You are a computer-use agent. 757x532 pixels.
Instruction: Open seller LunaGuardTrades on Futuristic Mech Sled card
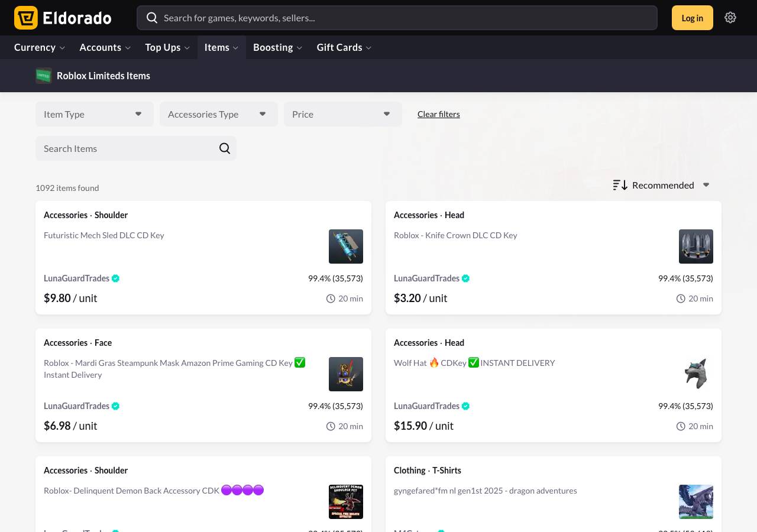pyautogui.click(x=77, y=278)
